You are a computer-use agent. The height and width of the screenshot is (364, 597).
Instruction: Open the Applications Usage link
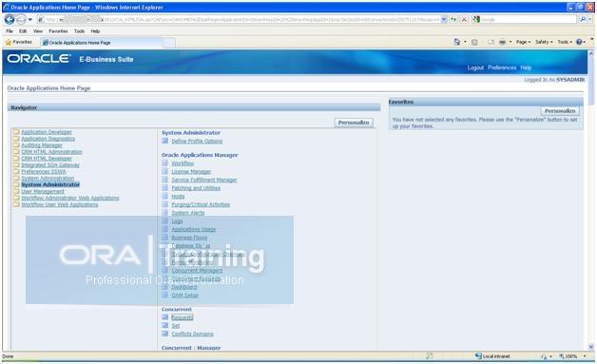coord(193,229)
